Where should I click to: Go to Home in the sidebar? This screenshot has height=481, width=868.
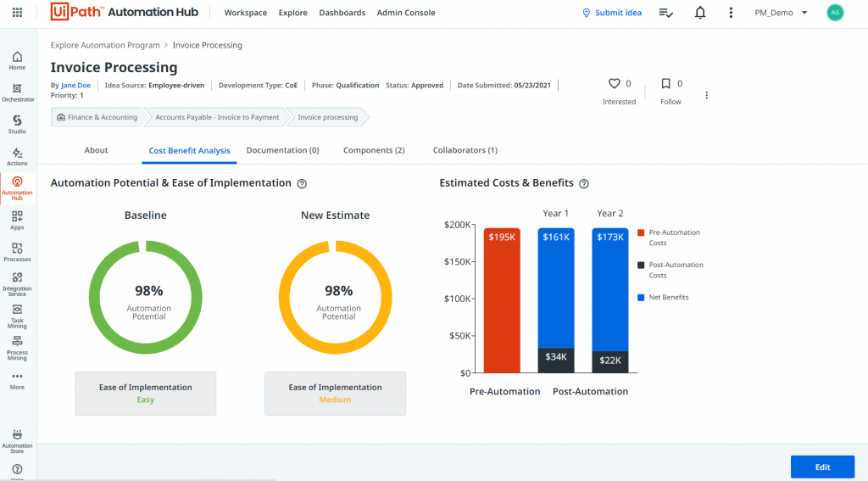tap(17, 60)
